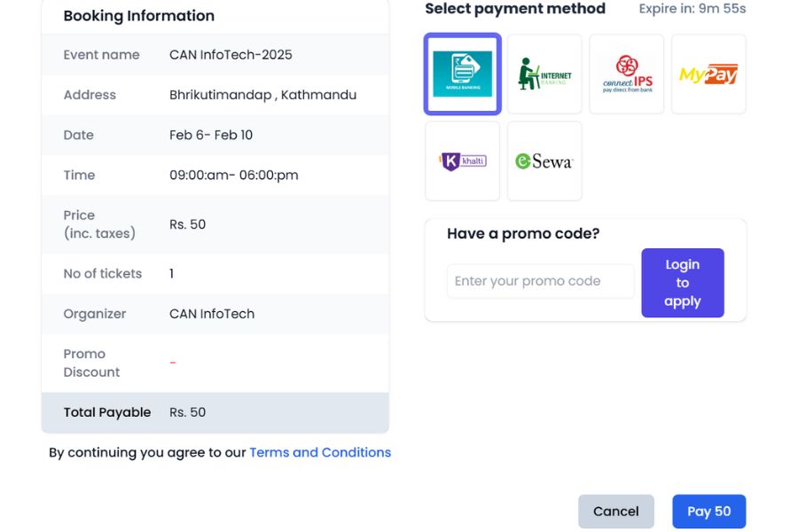Click Select payment method heading
798x532 pixels.
click(515, 9)
